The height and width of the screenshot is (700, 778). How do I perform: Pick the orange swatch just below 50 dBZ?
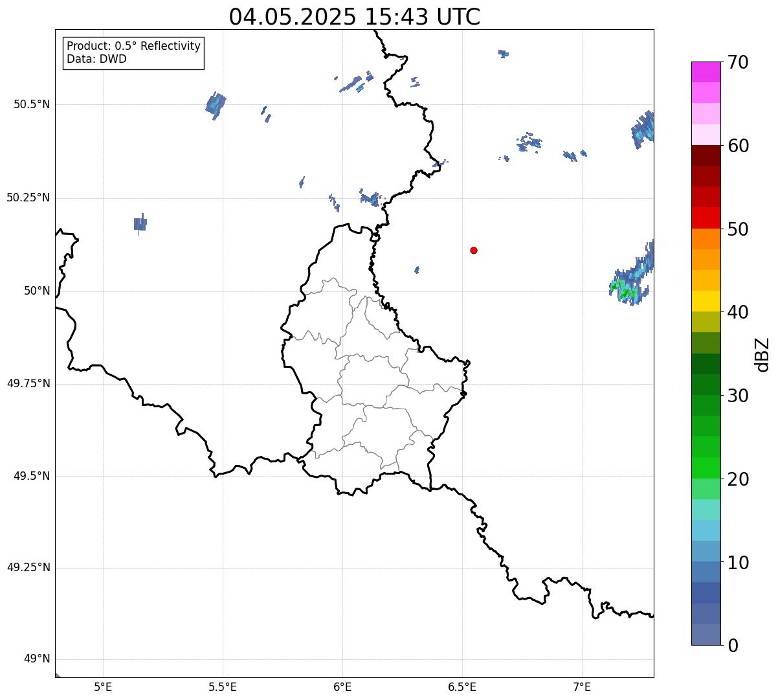[x=706, y=239]
